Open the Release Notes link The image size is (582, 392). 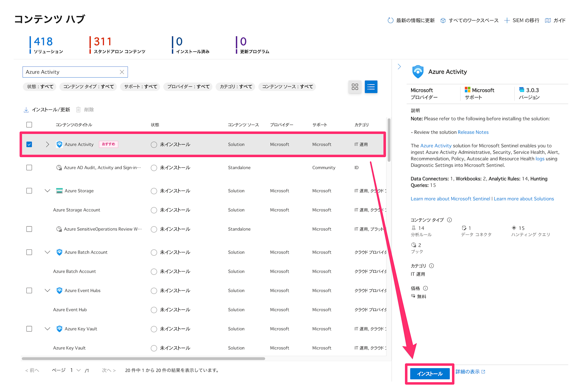(x=473, y=132)
